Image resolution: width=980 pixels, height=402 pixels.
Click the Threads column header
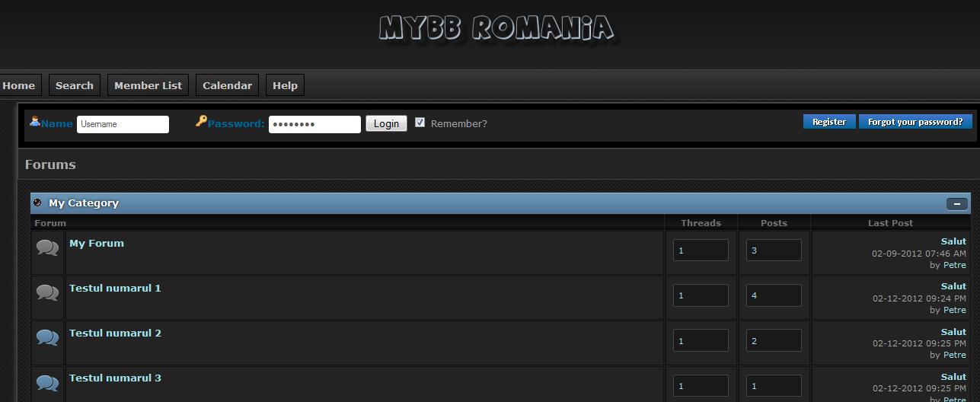pyautogui.click(x=701, y=223)
